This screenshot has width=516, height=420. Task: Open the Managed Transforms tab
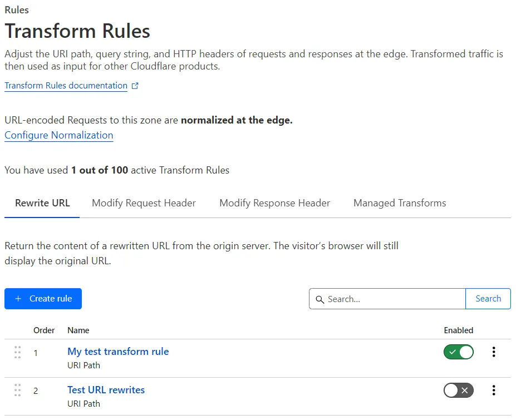click(399, 203)
